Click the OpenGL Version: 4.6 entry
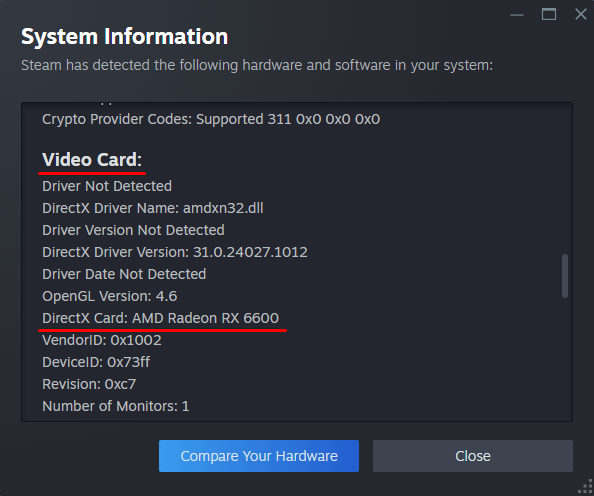 click(109, 296)
